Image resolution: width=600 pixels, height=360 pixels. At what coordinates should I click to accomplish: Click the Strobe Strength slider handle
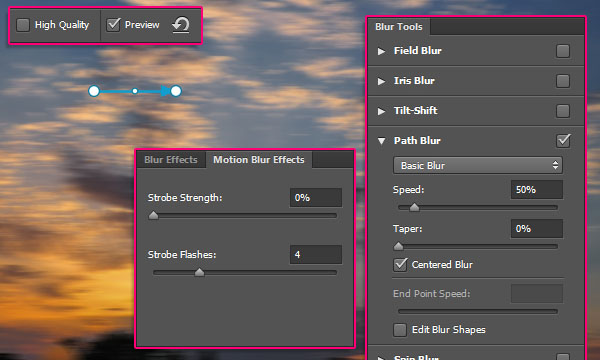[153, 215]
